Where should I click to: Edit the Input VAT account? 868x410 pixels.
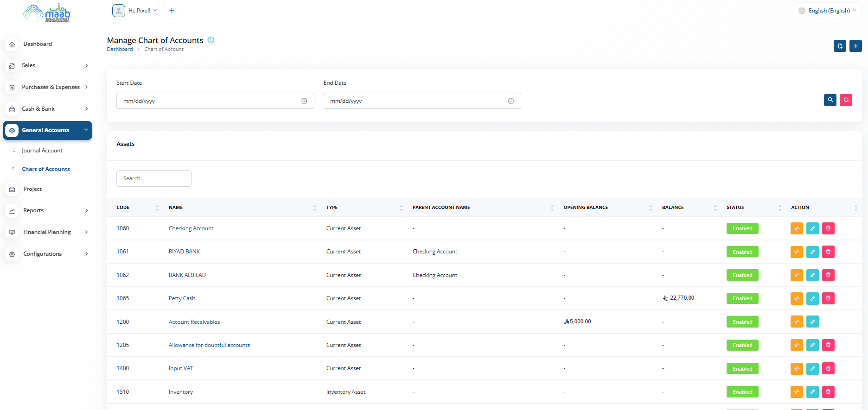[812, 369]
